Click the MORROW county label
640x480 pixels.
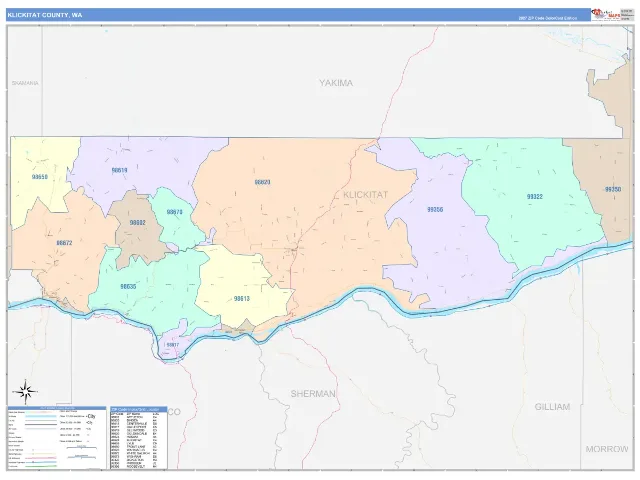(x=607, y=449)
